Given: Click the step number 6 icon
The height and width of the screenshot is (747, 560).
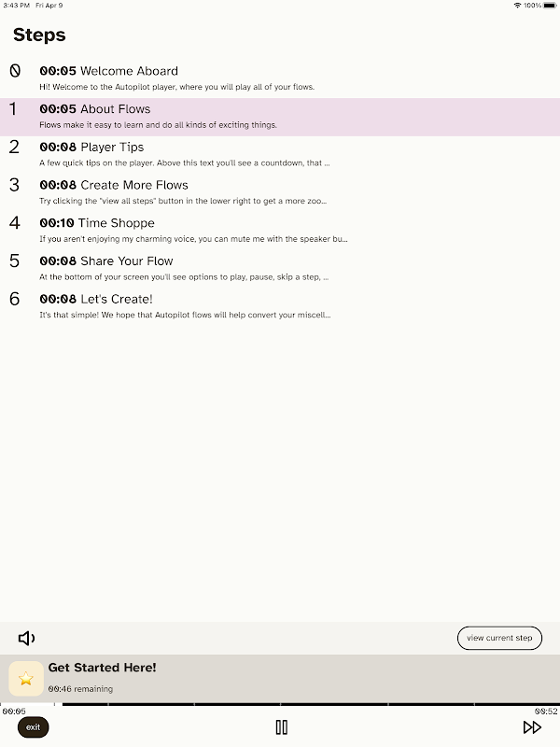Looking at the screenshot, I should click(x=14, y=299).
